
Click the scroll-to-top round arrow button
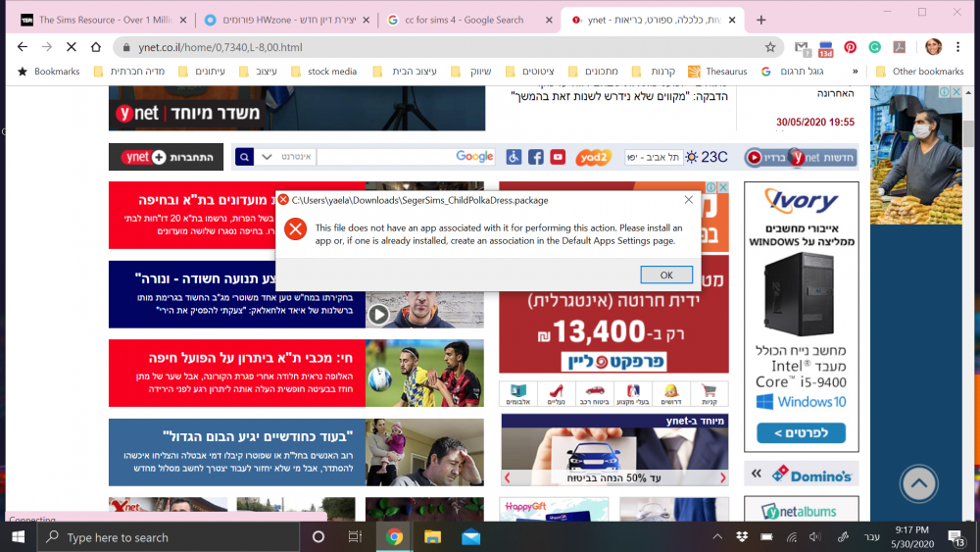919,483
